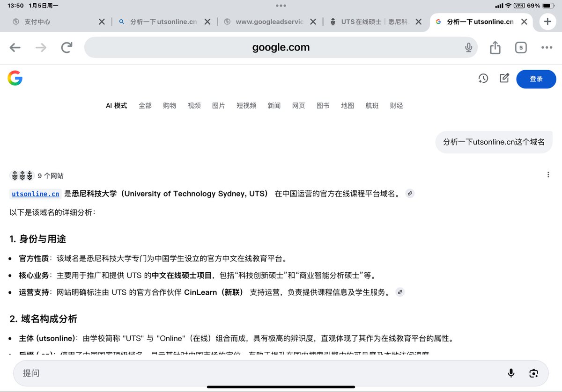
Task: Select the 财经 search filter
Action: [396, 106]
